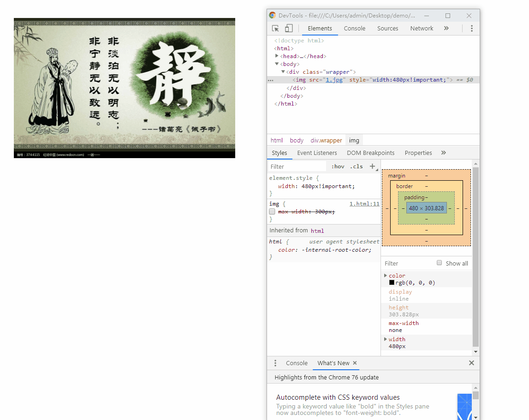Viewport: 529px width, 420px height.
Task: Toggle the device toolbar icon
Action: pos(289,29)
